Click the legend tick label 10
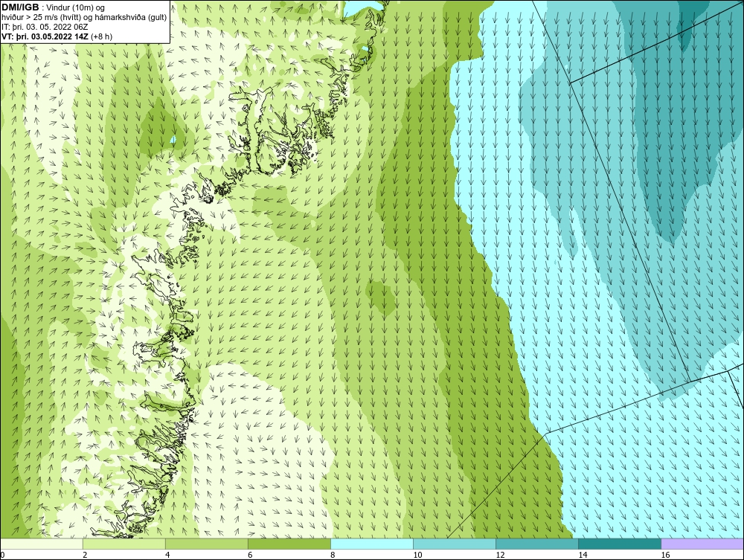The image size is (744, 560). 417,556
